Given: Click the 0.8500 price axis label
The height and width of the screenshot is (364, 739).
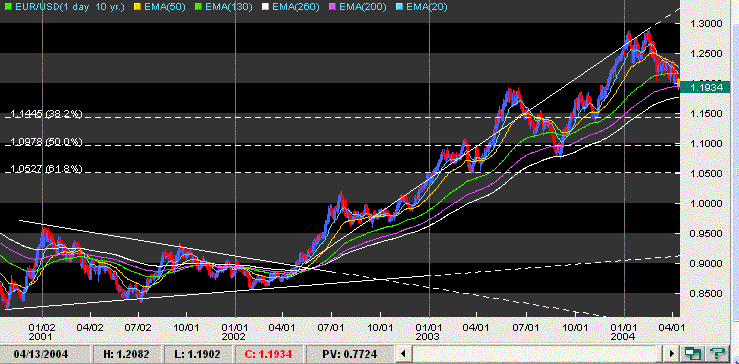Looking at the screenshot, I should pos(706,294).
